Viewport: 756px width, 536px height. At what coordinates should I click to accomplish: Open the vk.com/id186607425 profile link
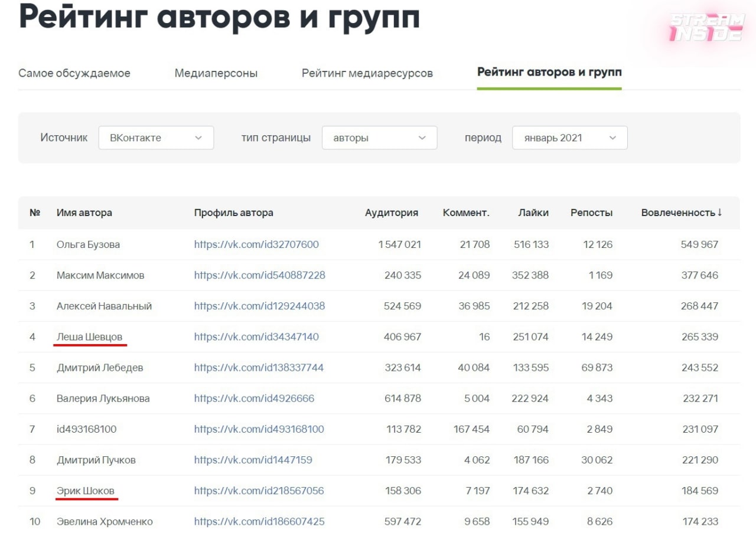click(x=259, y=521)
